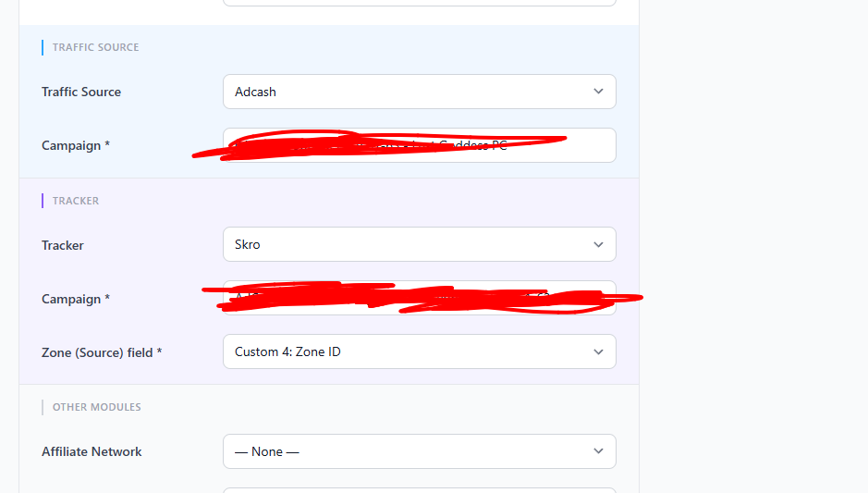Click the chevron on Zone (Source) field dropdown
Screen dimensions: 868x493
598,351
